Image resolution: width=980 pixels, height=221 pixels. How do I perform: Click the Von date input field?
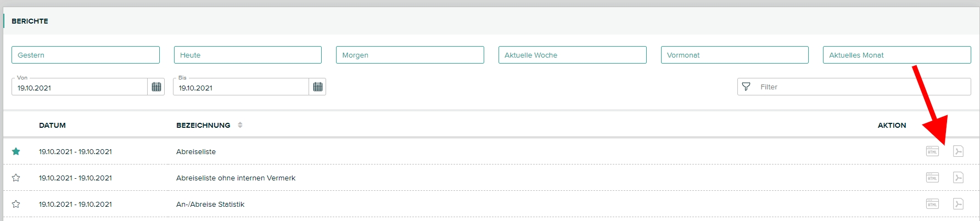coord(80,87)
